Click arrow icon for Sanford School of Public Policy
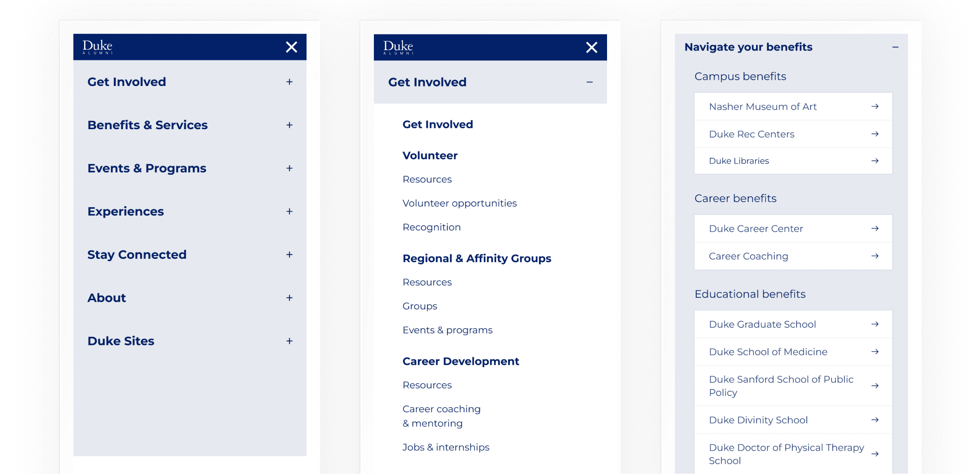Image resolution: width=980 pixels, height=474 pixels. coord(875,386)
